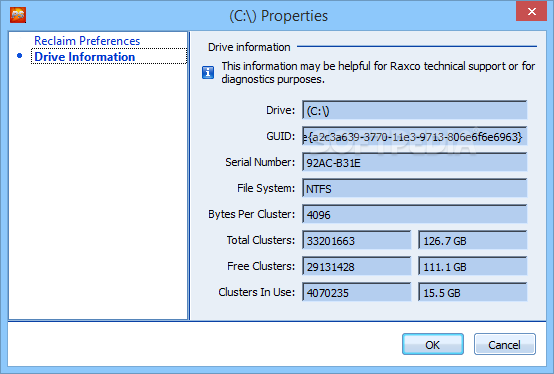Click the File System field showing NTFS
The height and width of the screenshot is (374, 554).
(x=414, y=188)
